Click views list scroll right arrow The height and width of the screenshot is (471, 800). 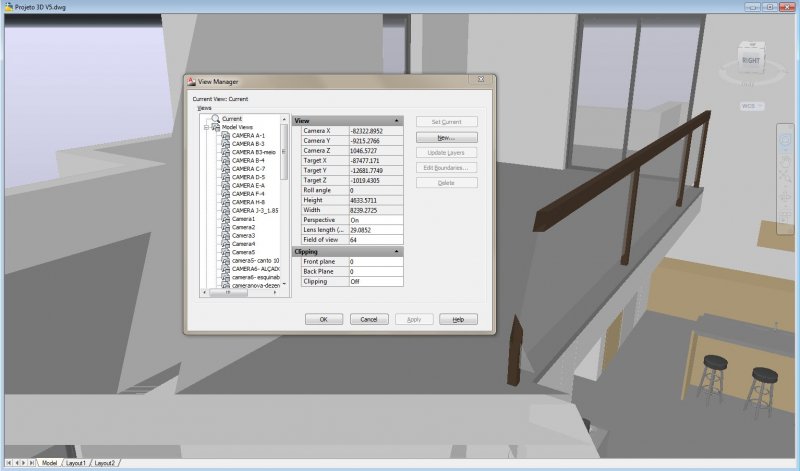276,293
